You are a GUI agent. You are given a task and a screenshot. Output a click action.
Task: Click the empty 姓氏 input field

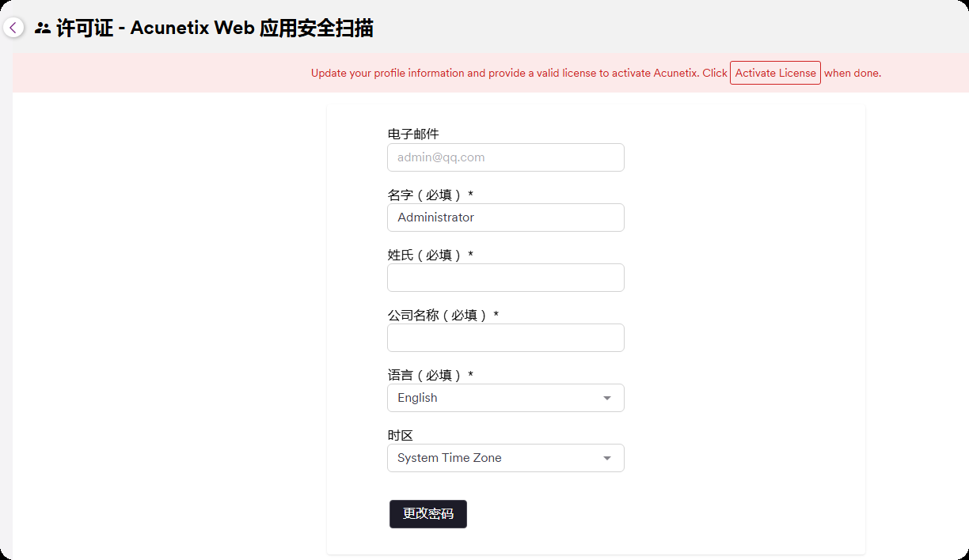point(505,278)
